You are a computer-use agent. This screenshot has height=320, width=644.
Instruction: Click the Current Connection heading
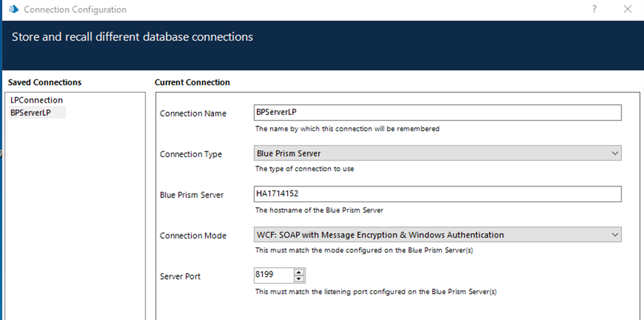tap(193, 82)
